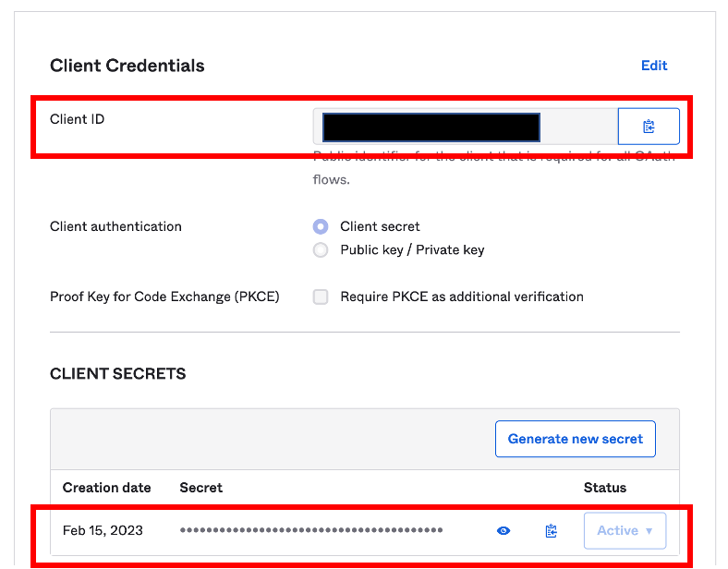The height and width of the screenshot is (569, 728).
Task: Select the Client secret radio button
Action: (x=321, y=226)
